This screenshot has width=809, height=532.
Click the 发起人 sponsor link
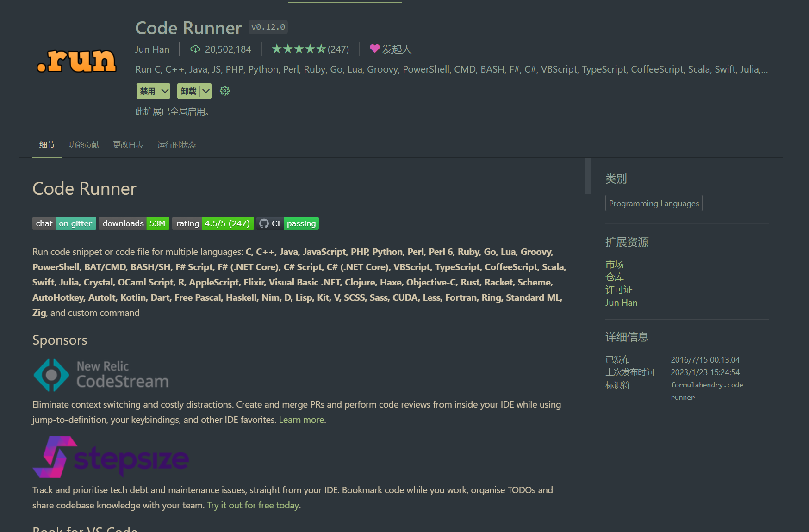point(397,49)
